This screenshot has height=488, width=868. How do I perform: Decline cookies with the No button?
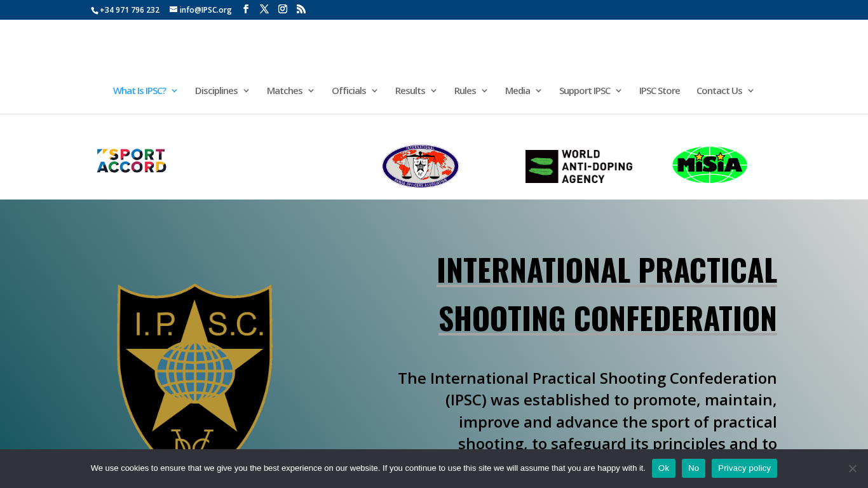tap(693, 468)
